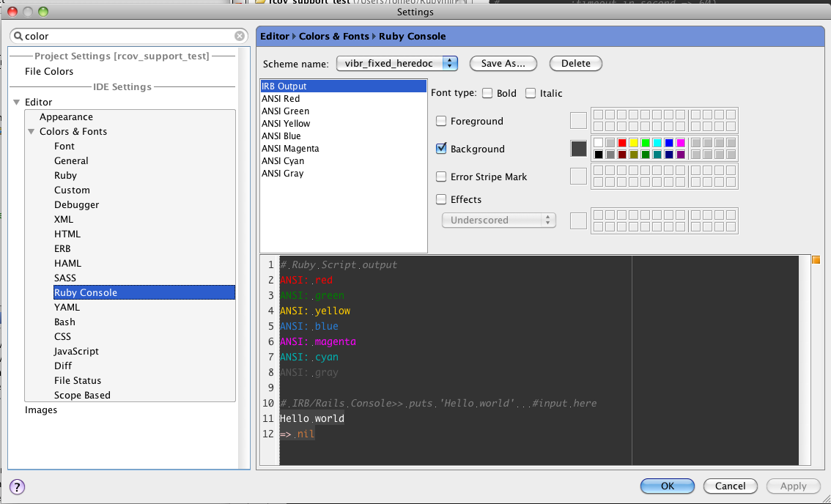Click the 'ANSI: magenta' preview line
The width and height of the screenshot is (831, 504).
click(x=318, y=342)
